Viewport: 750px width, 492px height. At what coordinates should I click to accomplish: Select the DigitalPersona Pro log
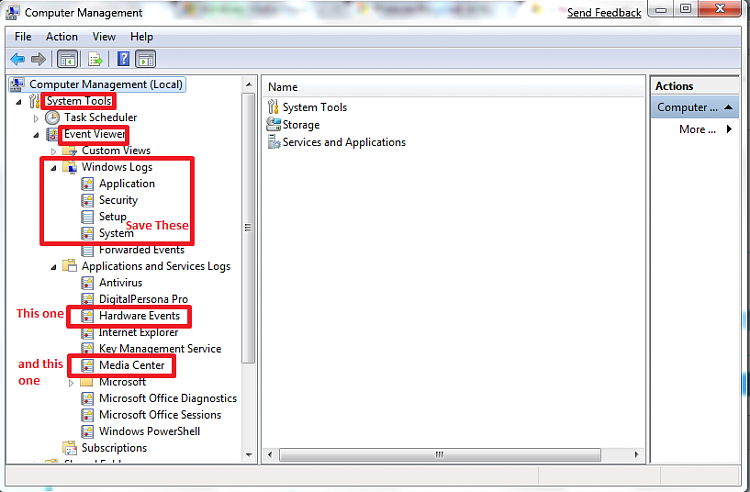coord(143,299)
